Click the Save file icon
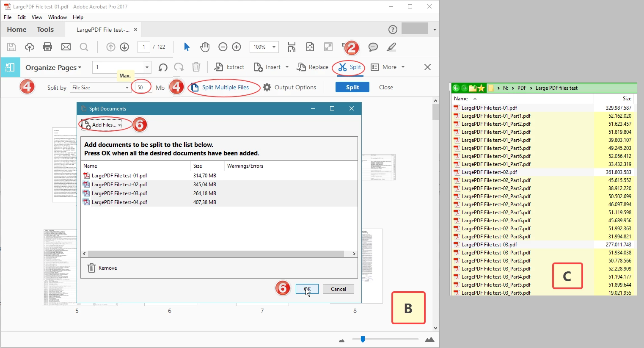Viewport: 644px width, 348px height. (x=11, y=47)
